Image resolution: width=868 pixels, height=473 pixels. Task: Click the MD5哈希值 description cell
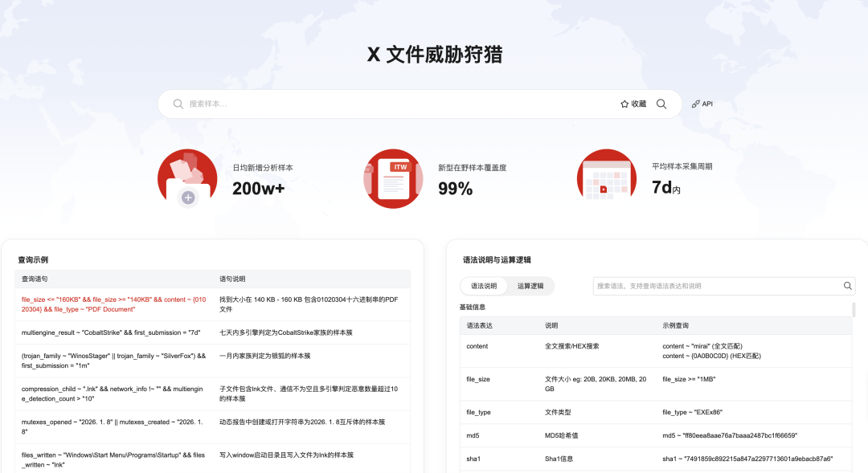click(x=561, y=435)
